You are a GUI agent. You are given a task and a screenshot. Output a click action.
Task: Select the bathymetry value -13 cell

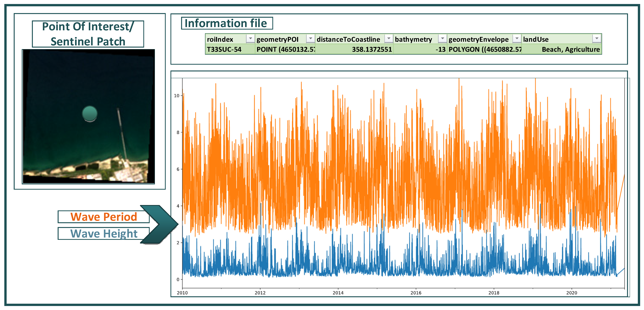440,49
